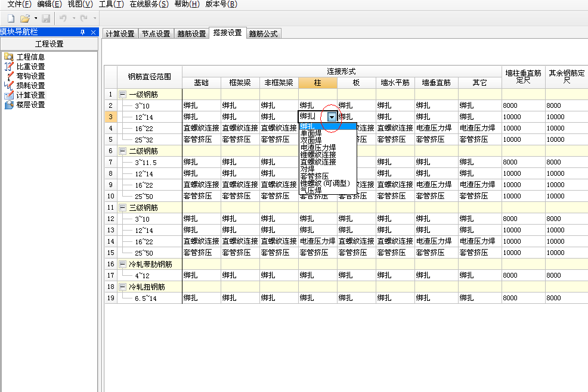Image resolution: width=588 pixels, height=392 pixels.
Task: Click the 比重设置 icon in navigation
Action: coord(9,66)
